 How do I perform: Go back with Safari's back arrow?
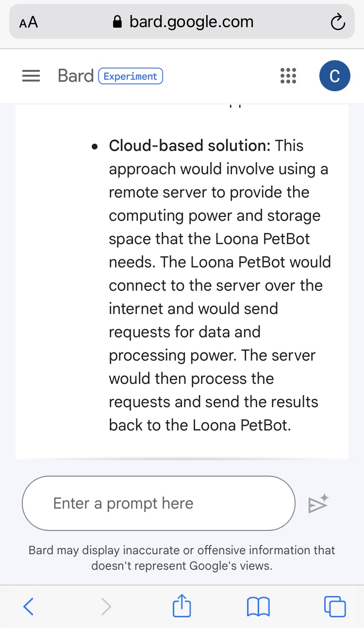point(29,606)
